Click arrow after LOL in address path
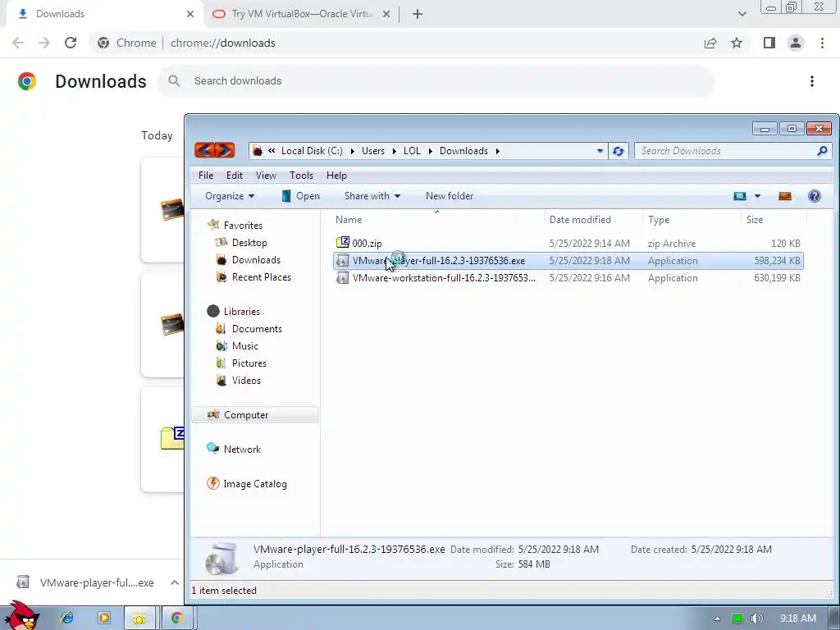 click(x=430, y=151)
